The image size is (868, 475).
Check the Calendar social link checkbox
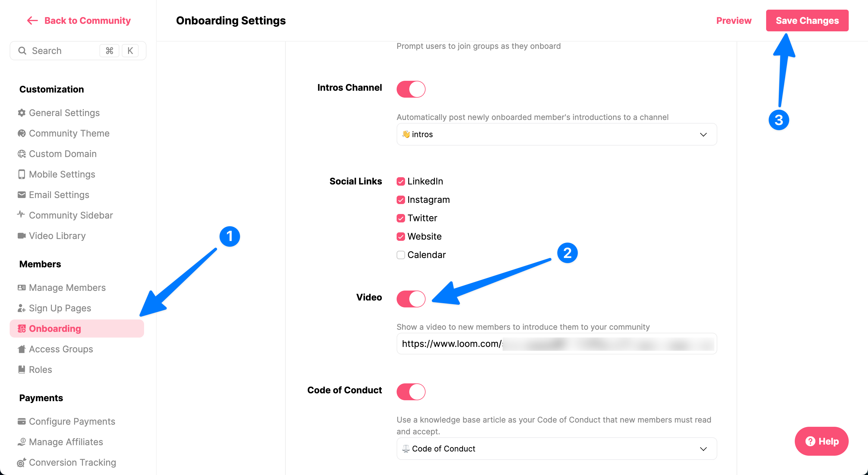pos(401,255)
